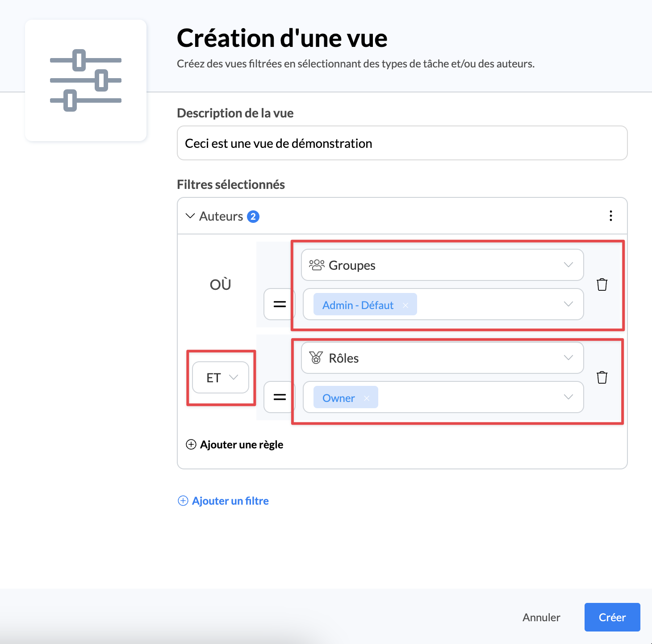Click the equals operator for Rôles rule
The height and width of the screenshot is (644, 652).
coord(279,397)
